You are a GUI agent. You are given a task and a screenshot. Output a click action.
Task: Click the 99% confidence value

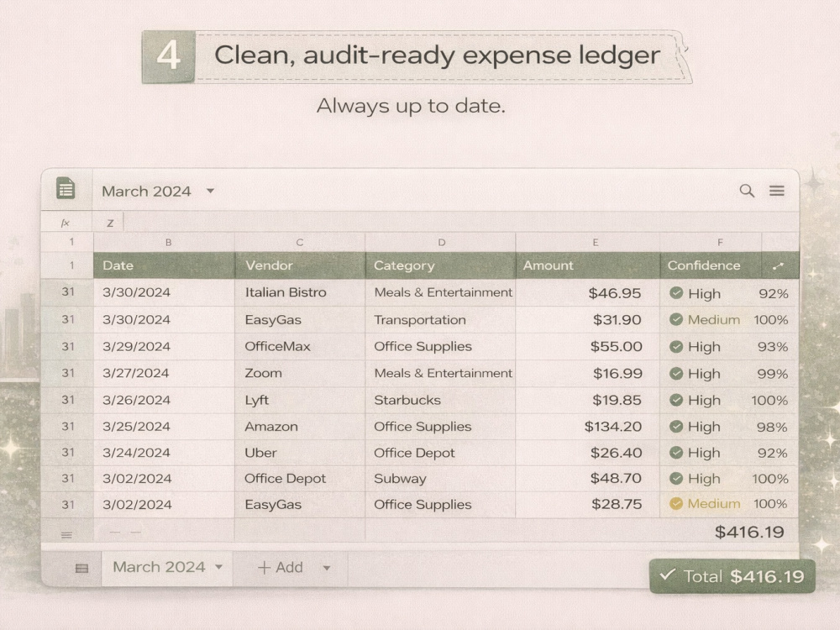click(773, 374)
